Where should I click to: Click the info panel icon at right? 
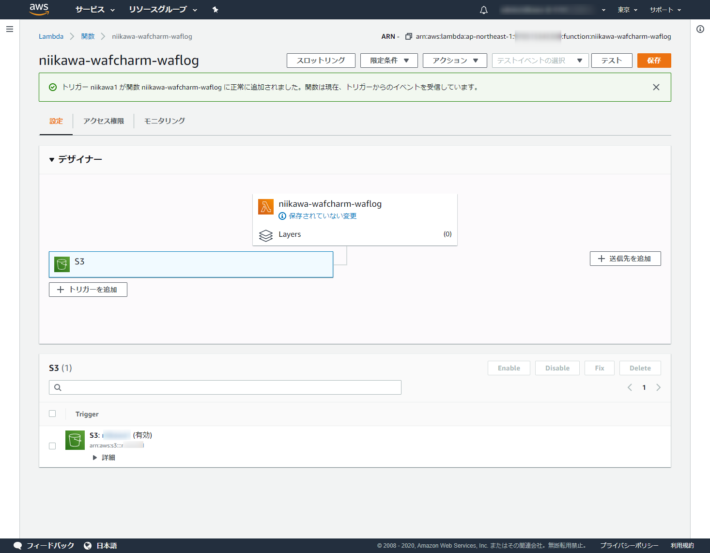tap(699, 30)
